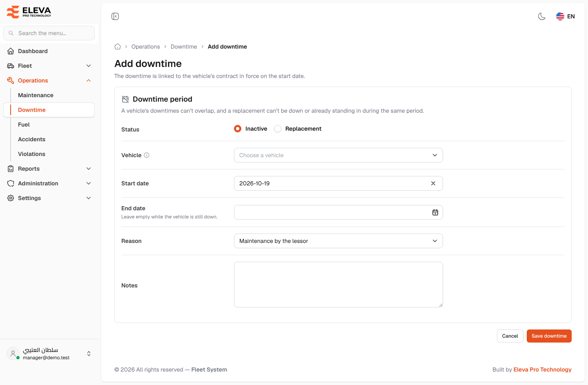Click the search magnifier icon

click(11, 33)
